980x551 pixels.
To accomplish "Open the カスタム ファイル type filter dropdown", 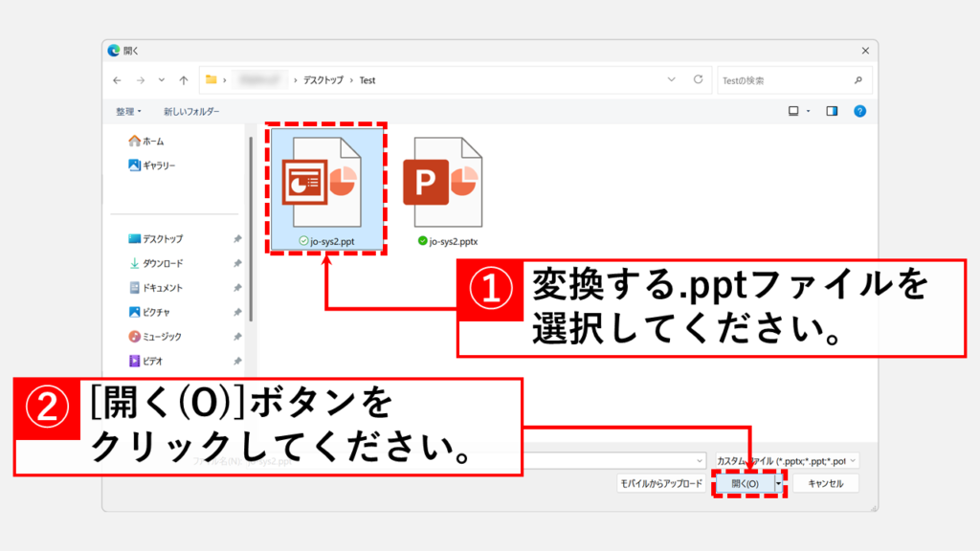I will pyautogui.click(x=787, y=461).
